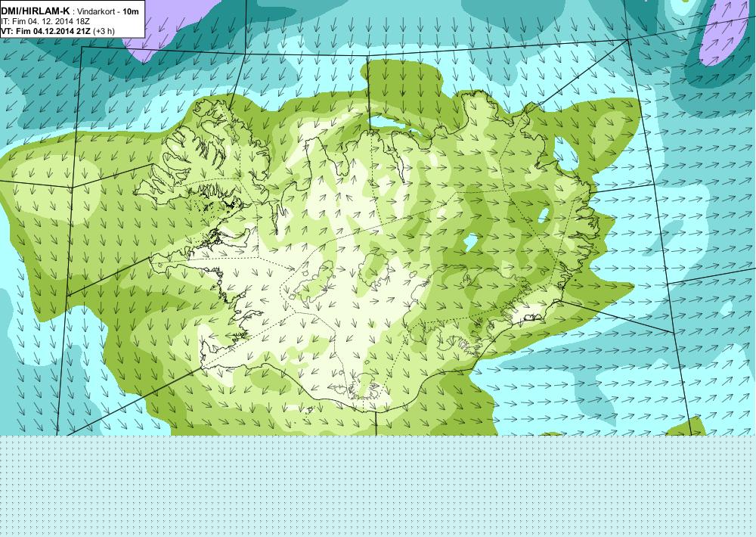756x537 pixels.
Task: Click the 'DMI/HIRLAM-K' model title text
Action: pos(35,11)
